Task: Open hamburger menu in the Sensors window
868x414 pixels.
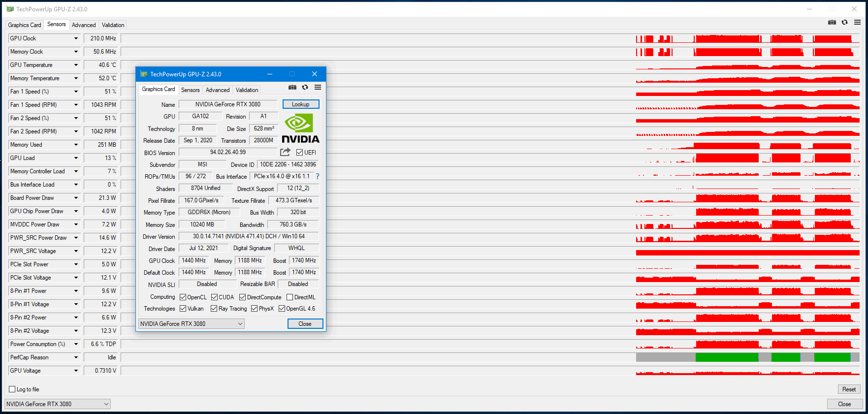Action: pyautogui.click(x=858, y=22)
